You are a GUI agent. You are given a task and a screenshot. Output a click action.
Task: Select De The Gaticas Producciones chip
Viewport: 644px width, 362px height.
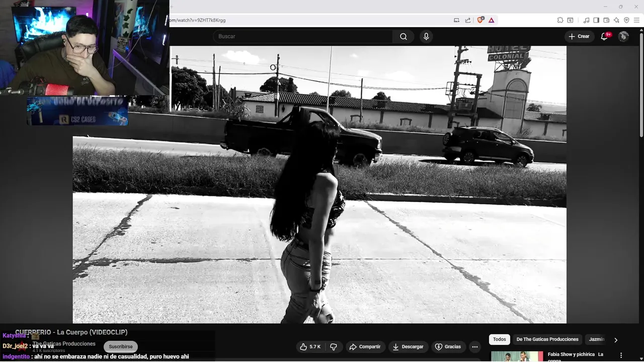(x=547, y=339)
